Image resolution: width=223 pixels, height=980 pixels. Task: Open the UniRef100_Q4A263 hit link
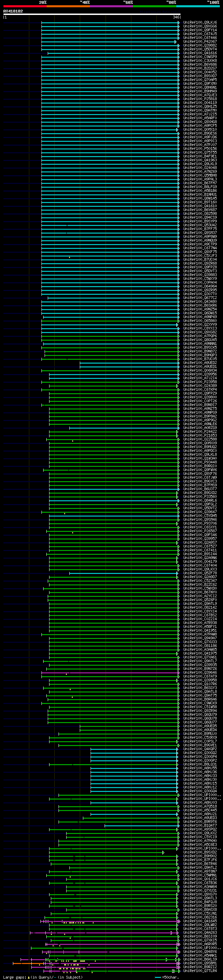[x=200, y=933]
